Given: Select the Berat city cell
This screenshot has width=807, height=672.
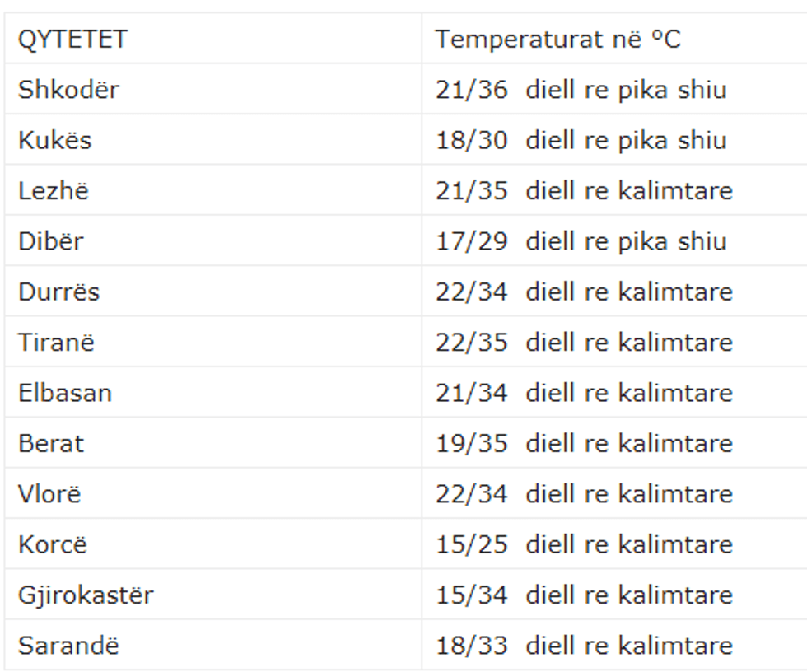Looking at the screenshot, I should pos(51,444).
